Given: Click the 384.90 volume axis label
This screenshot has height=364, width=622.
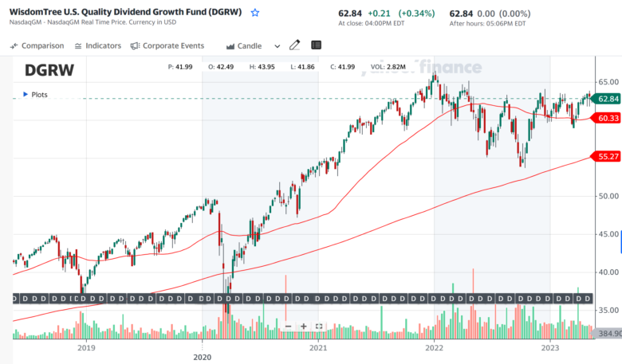Looking at the screenshot, I should click(x=610, y=334).
